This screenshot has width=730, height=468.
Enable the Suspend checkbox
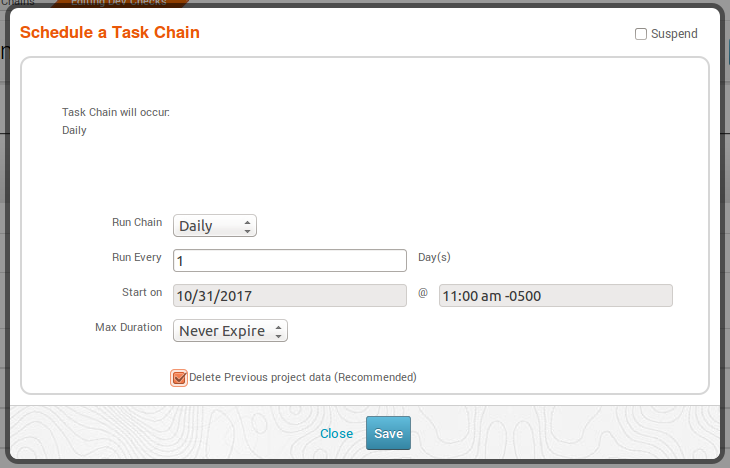tap(641, 34)
